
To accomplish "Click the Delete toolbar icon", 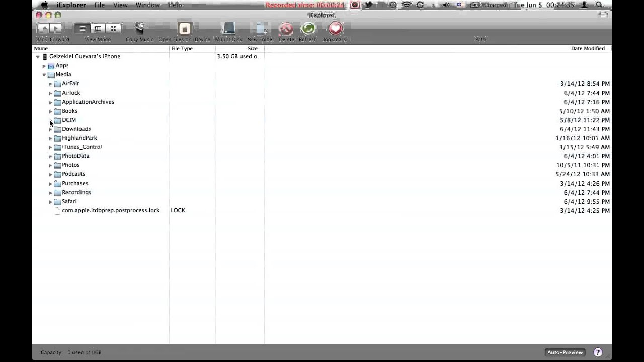I will pyautogui.click(x=286, y=28).
